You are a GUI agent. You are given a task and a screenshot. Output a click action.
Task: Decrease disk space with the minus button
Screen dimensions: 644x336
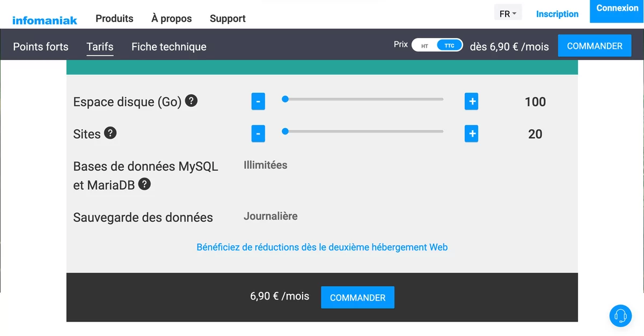pos(258,101)
